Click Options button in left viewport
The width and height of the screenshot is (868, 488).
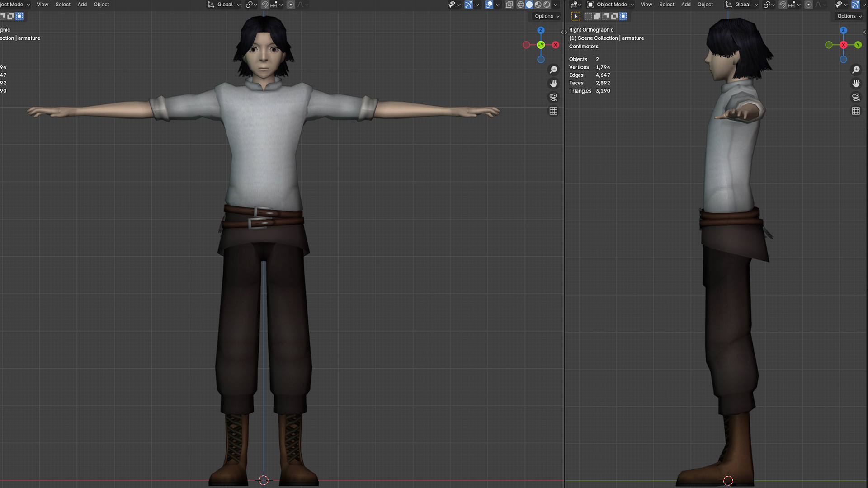(x=547, y=16)
